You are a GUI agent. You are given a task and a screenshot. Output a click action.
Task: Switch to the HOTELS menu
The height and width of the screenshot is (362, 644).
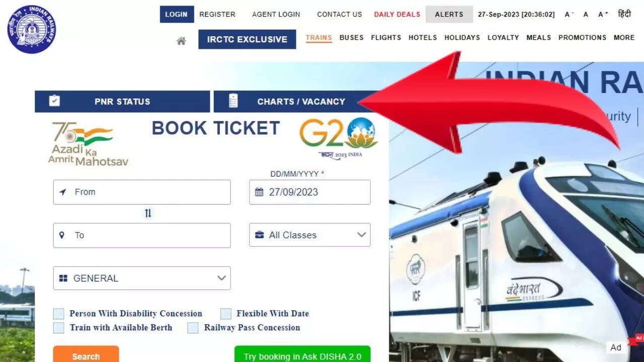point(423,38)
